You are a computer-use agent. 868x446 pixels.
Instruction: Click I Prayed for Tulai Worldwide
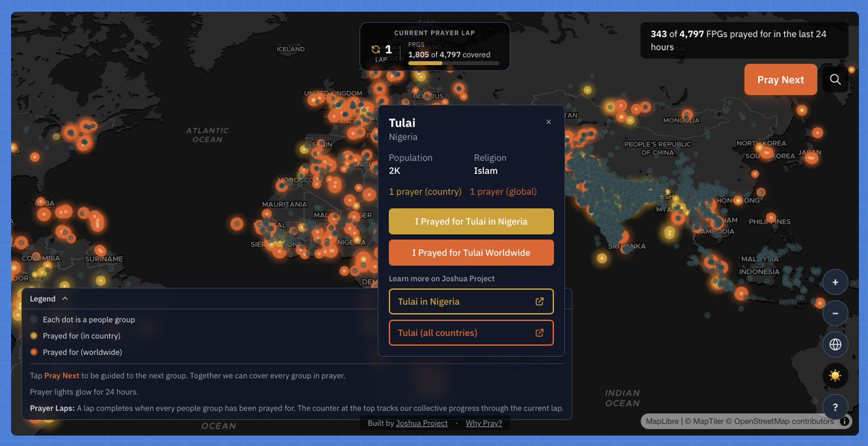[x=471, y=253]
